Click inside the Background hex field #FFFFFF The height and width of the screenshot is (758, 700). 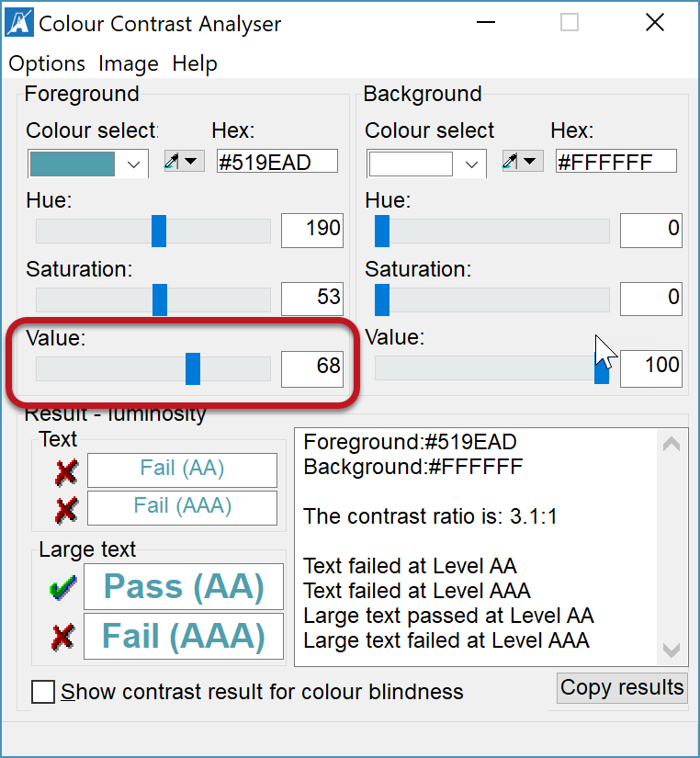(615, 160)
